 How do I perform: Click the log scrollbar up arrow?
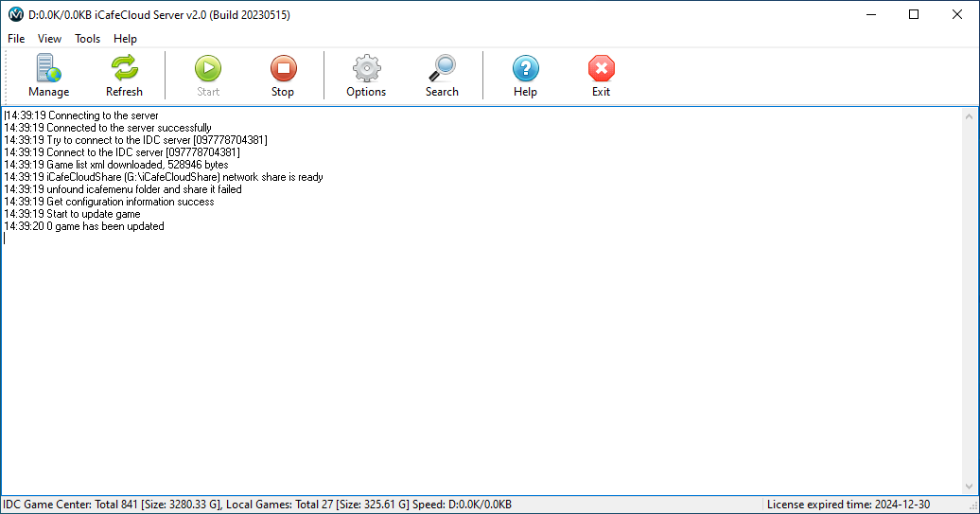970,115
